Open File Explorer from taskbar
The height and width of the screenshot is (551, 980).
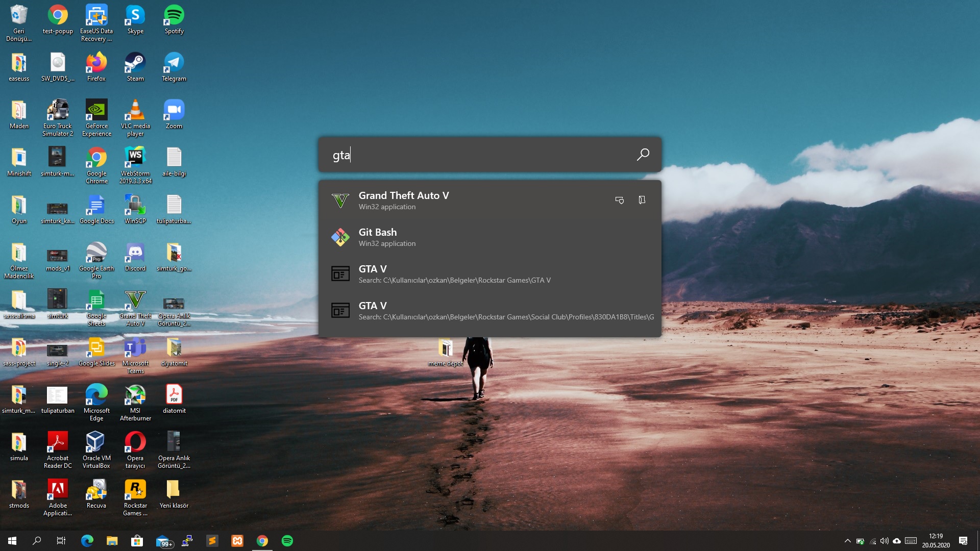pos(112,541)
